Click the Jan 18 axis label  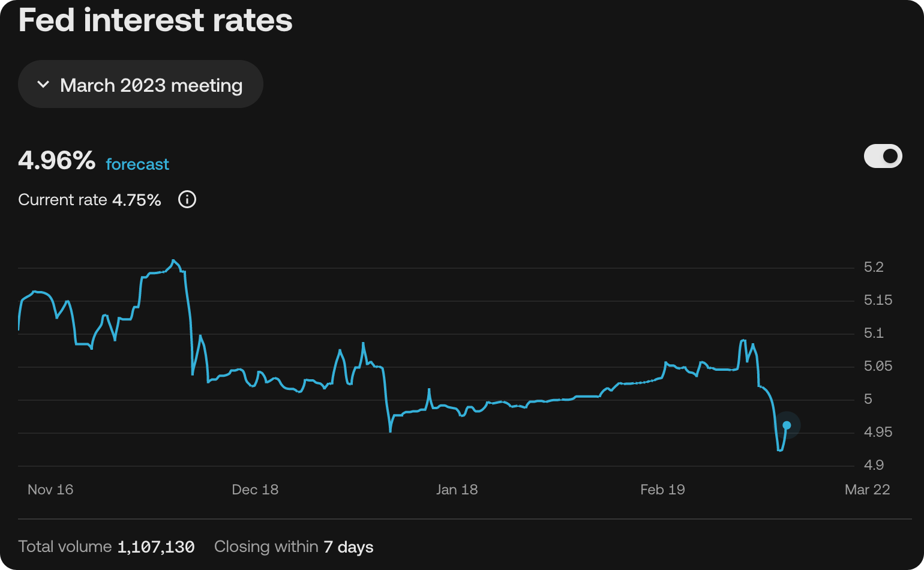(457, 490)
